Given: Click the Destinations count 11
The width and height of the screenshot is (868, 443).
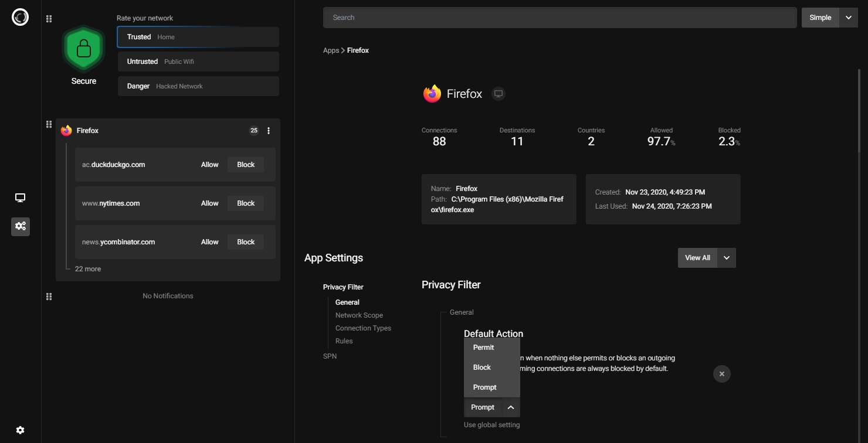Looking at the screenshot, I should pos(517,141).
